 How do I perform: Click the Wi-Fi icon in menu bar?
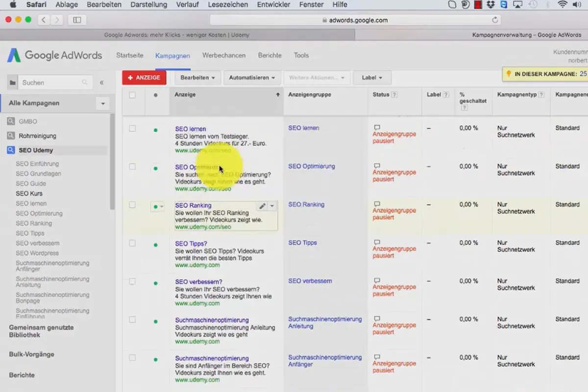[562, 5]
